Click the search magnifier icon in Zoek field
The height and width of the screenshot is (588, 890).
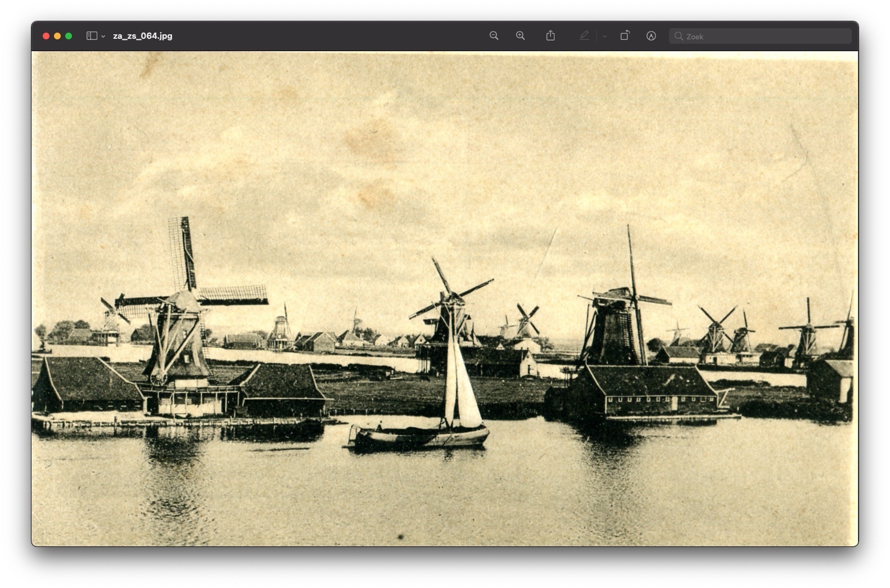(679, 36)
